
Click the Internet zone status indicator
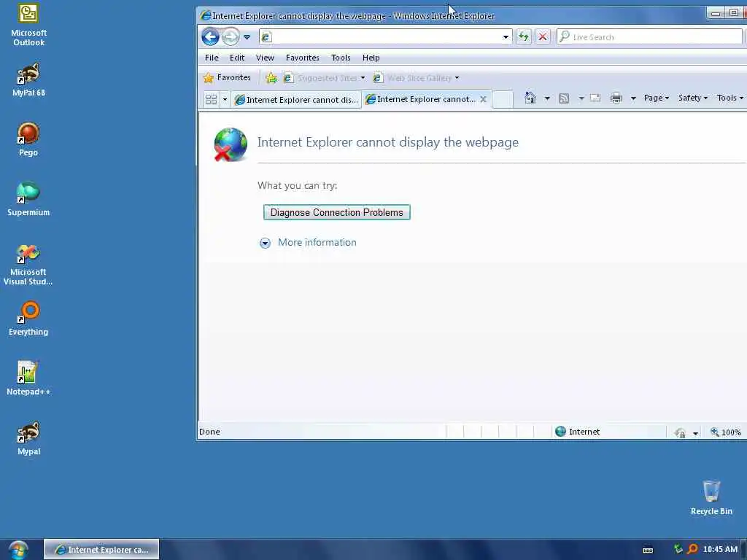click(x=578, y=432)
